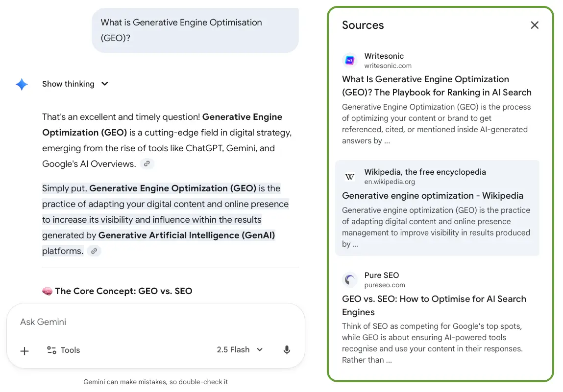Open the 2.5 Flash model selector dropdown
This screenshot has height=392, width=563.
tap(240, 349)
